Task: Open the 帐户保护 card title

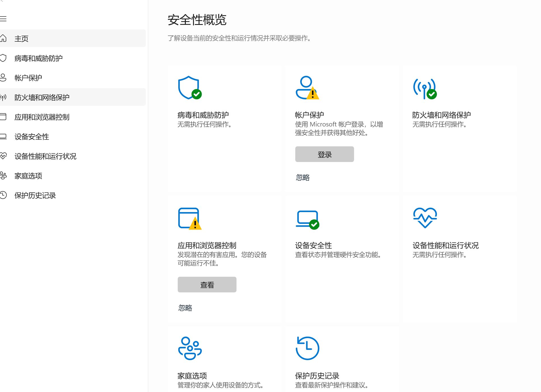Action: (310, 115)
